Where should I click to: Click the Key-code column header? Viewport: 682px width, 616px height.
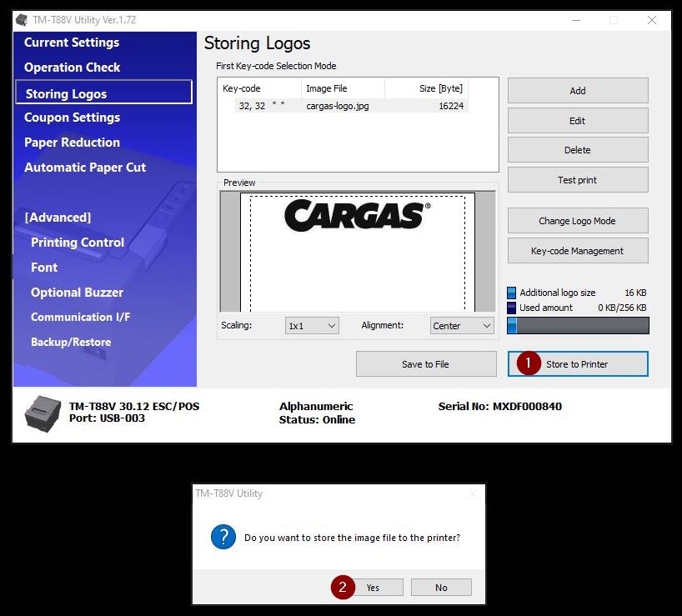pyautogui.click(x=259, y=88)
